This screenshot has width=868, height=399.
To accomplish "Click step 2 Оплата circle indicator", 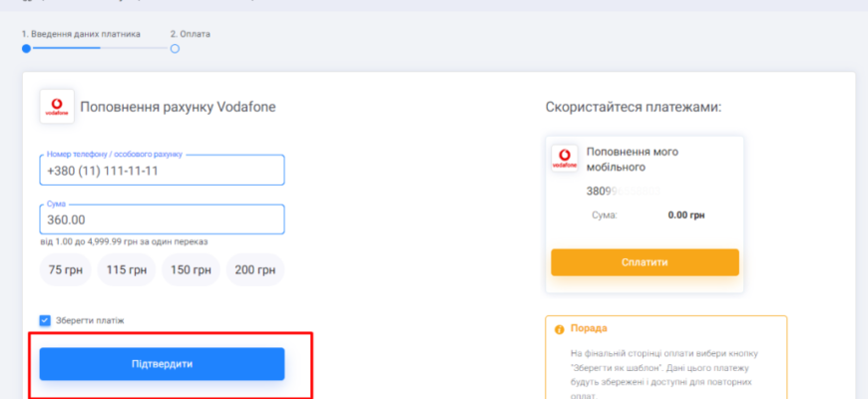I will point(175,49).
